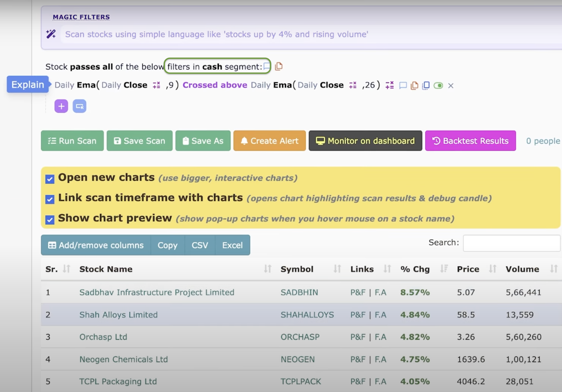Image resolution: width=562 pixels, height=392 pixels.
Task: Change the second Ema indicator after 'Crossed above'
Action: pyautogui.click(x=282, y=85)
